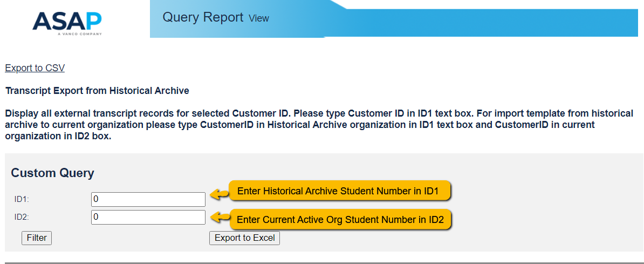
Task: Select the Query Report header title
Action: coord(203,17)
